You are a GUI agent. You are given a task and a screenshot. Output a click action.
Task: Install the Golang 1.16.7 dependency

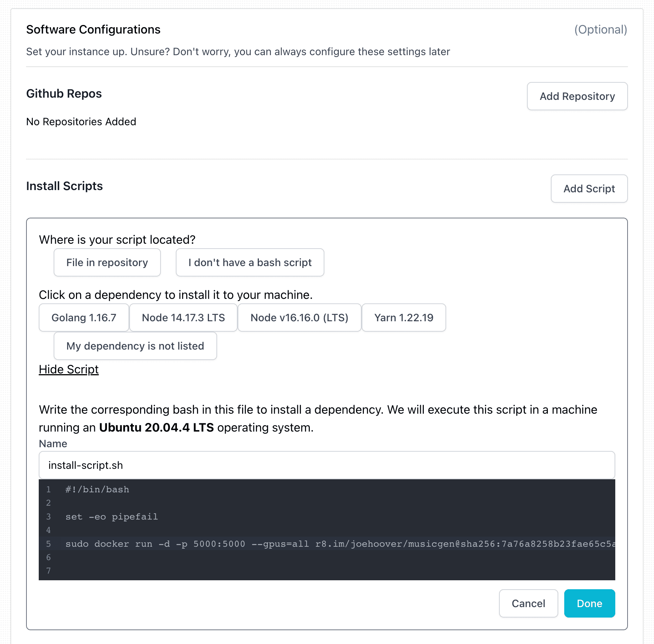tap(84, 318)
